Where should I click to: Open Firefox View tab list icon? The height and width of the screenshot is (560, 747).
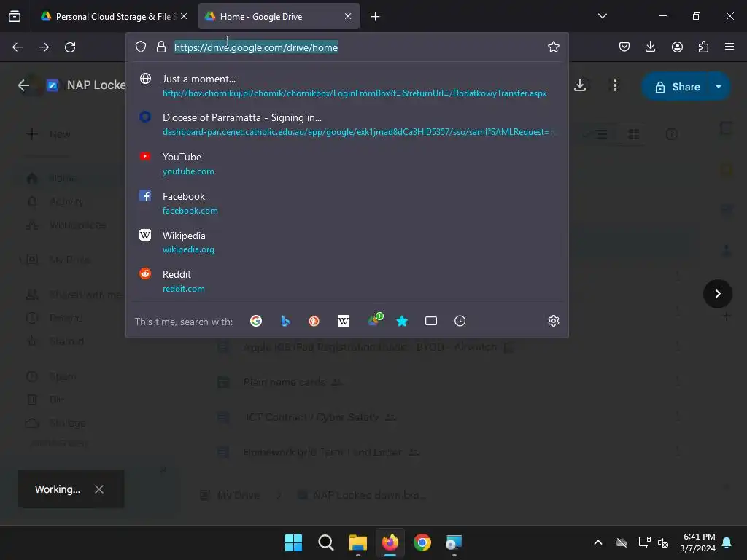(15, 16)
